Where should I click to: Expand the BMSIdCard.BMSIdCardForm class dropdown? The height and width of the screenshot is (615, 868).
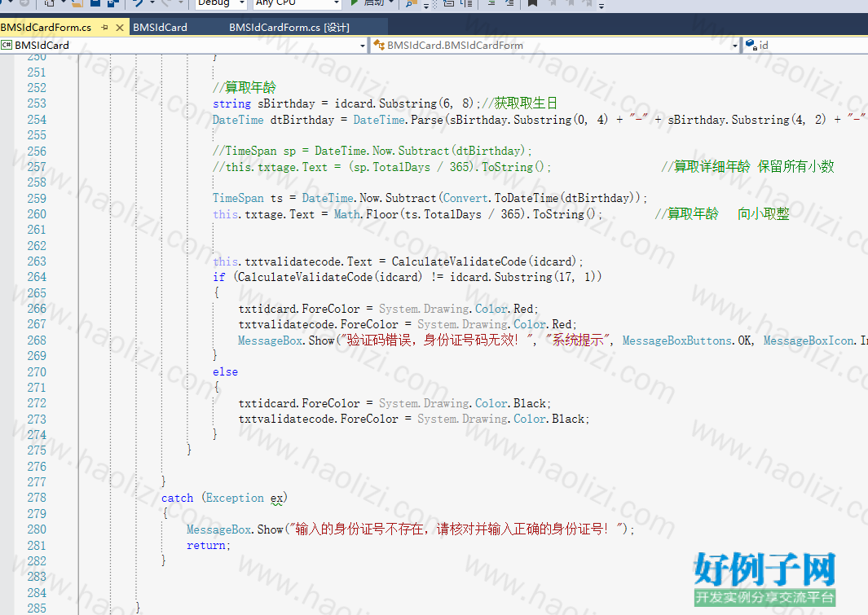[x=734, y=46]
